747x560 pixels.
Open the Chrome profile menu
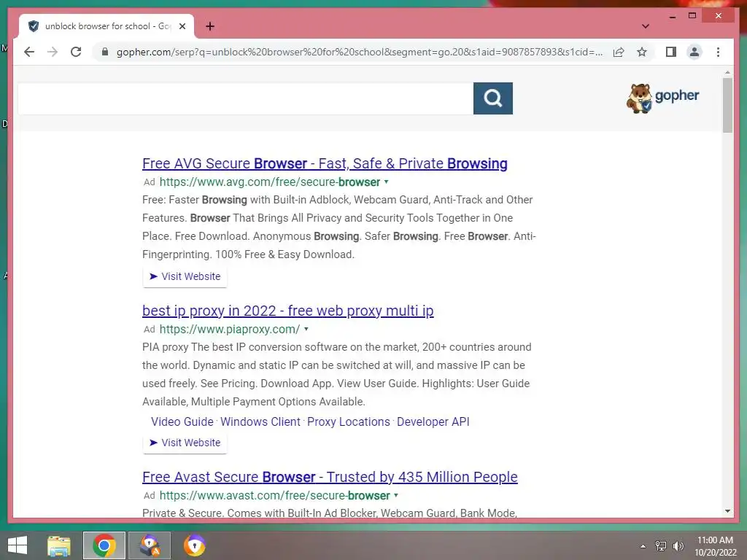coord(694,52)
